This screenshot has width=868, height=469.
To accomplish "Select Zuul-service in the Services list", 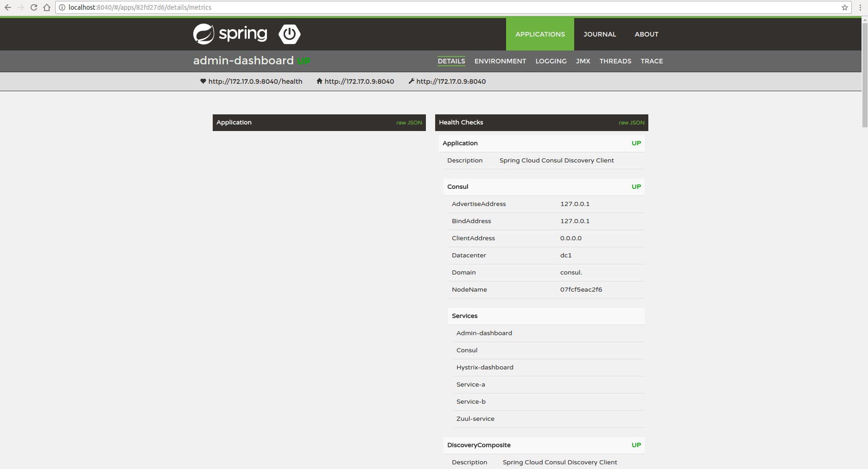I will point(475,419).
